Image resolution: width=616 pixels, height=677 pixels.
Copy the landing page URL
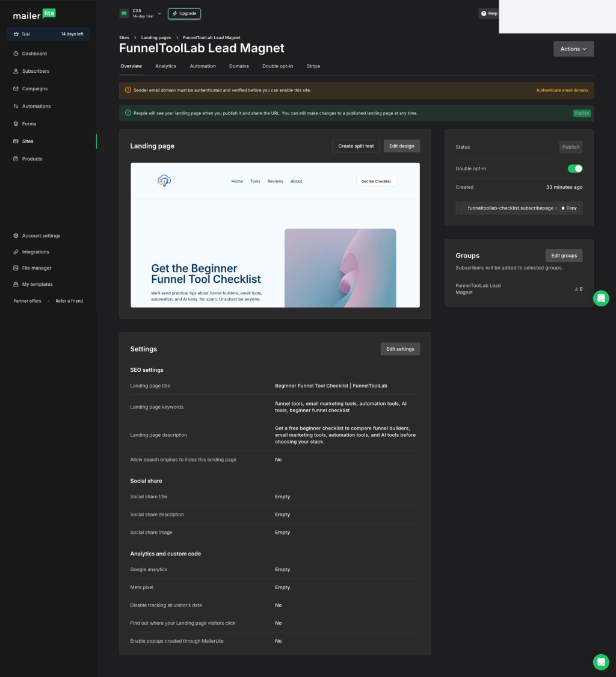[x=568, y=208]
